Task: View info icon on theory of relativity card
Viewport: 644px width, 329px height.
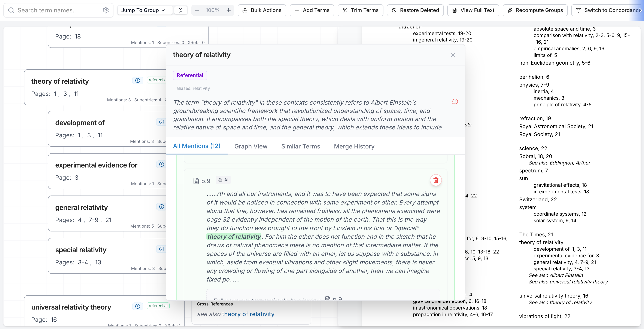Action: [137, 80]
